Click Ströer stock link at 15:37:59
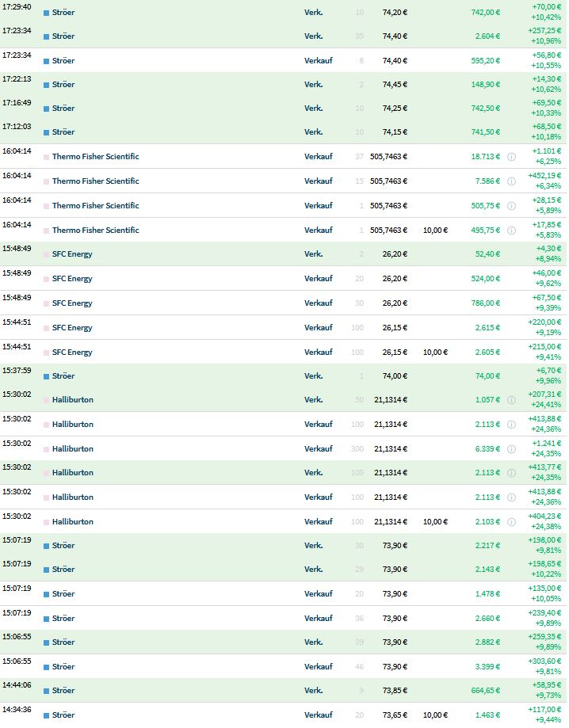This screenshot has height=728, width=569. coord(63,376)
